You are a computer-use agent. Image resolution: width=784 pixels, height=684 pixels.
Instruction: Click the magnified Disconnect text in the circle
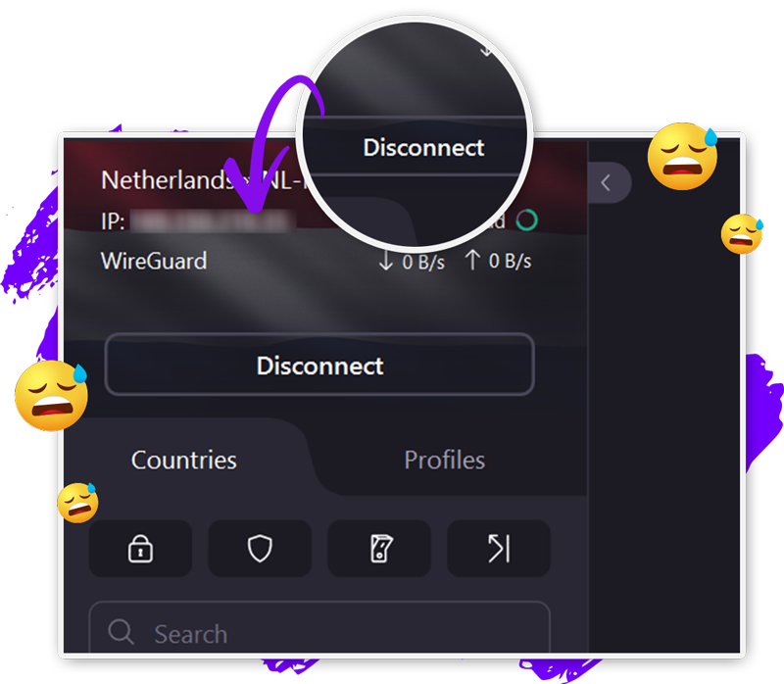[423, 148]
